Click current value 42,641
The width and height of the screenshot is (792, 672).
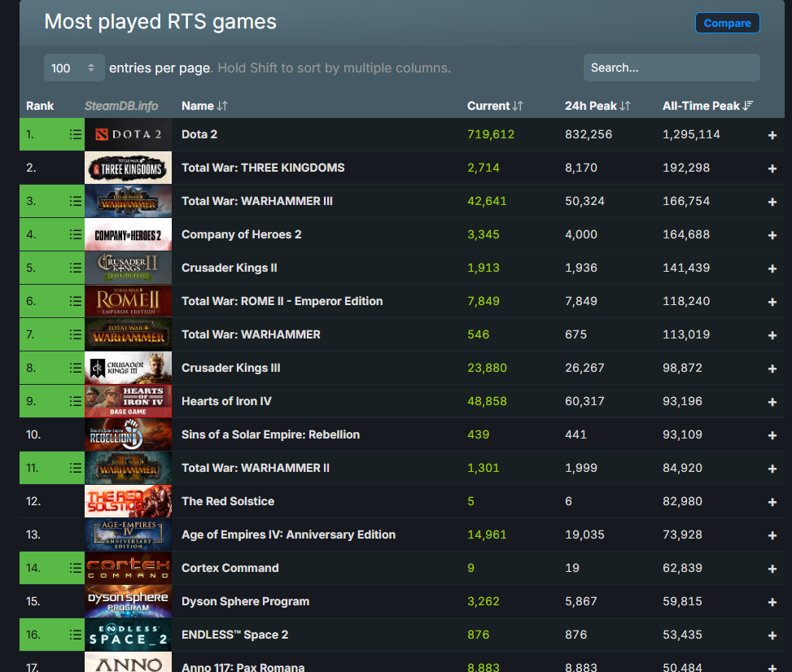pyautogui.click(x=487, y=201)
